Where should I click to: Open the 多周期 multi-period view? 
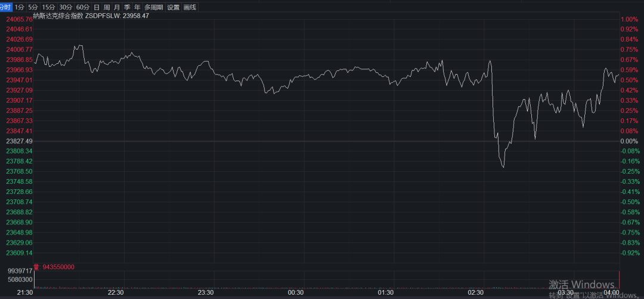(x=153, y=7)
